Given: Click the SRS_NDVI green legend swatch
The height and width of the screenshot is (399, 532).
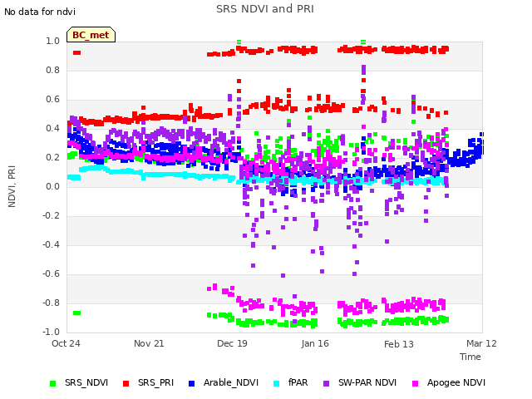Looking at the screenshot, I should coord(52,383).
